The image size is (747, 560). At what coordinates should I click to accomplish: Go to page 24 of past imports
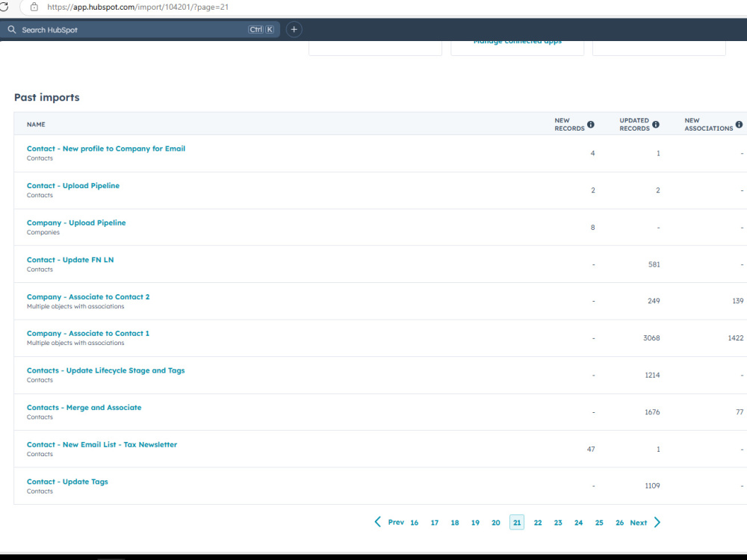tap(578, 523)
